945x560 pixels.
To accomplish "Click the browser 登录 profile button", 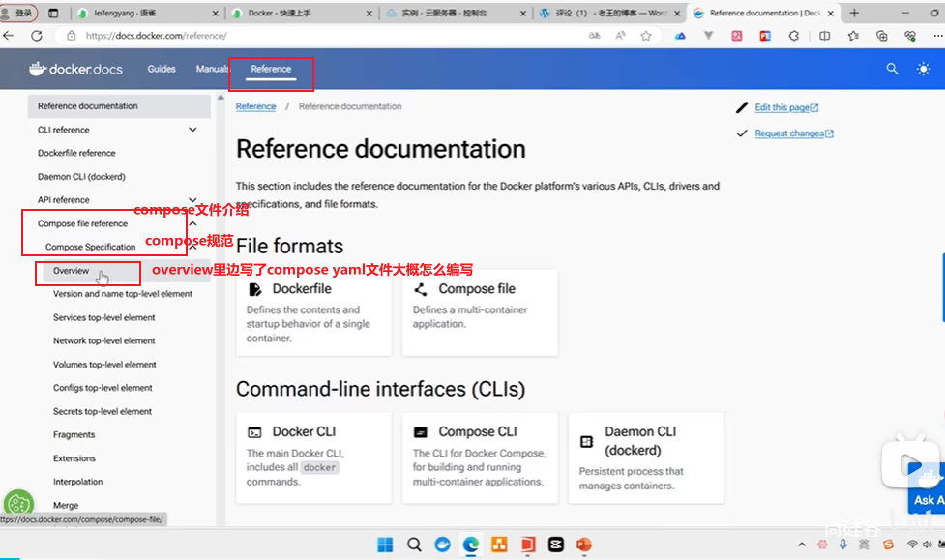I will (x=18, y=13).
